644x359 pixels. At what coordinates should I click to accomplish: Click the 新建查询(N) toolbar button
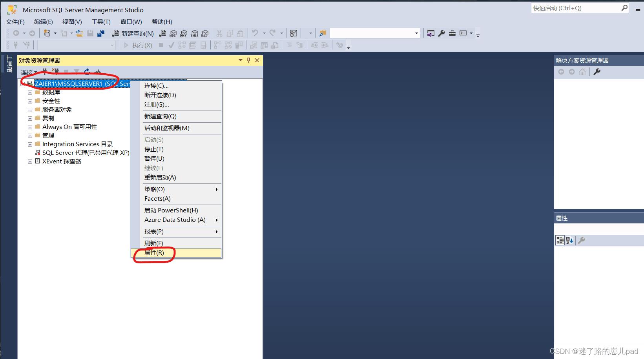click(x=133, y=34)
